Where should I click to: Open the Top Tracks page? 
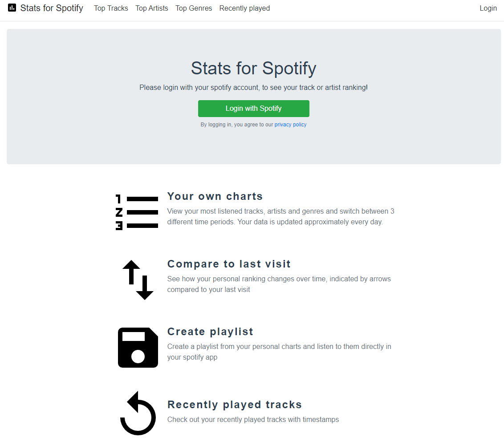[111, 8]
